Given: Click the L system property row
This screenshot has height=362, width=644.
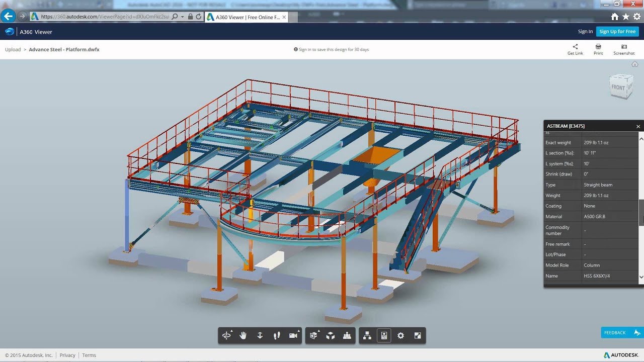Looking at the screenshot, I should 591,164.
